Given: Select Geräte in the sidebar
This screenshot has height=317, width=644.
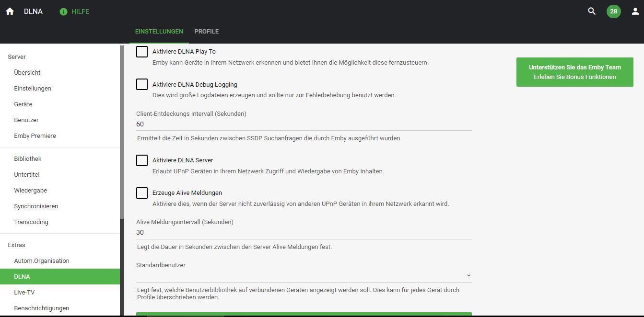Looking at the screenshot, I should 60,104.
